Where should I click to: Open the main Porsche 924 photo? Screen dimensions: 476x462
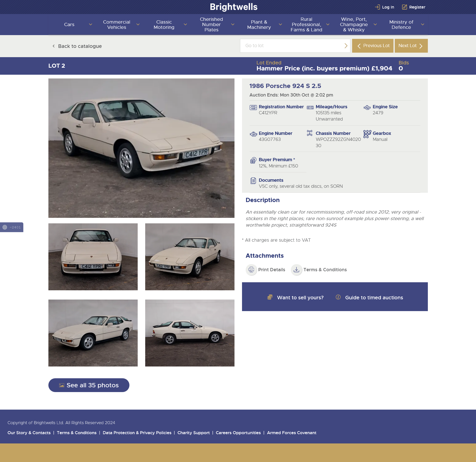(x=141, y=148)
